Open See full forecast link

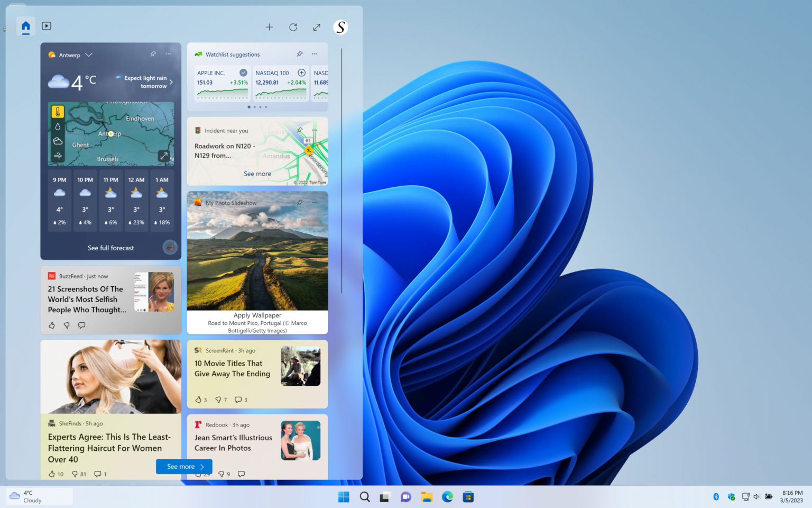tap(110, 248)
